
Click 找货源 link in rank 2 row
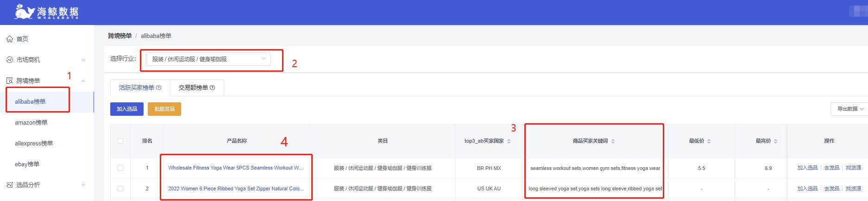pyautogui.click(x=854, y=188)
